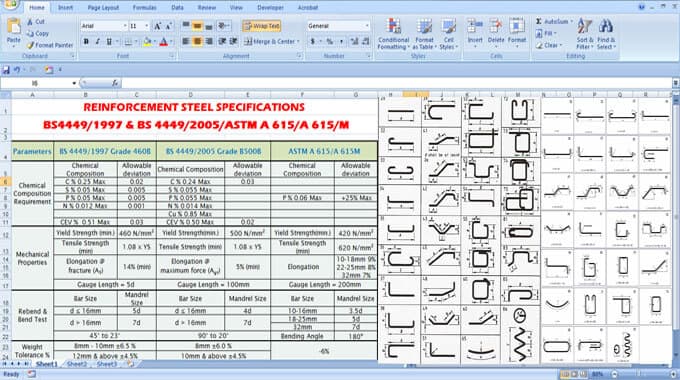Click the Accounting Number Format dollar icon
This screenshot has width=680, height=380.
[x=312, y=42]
